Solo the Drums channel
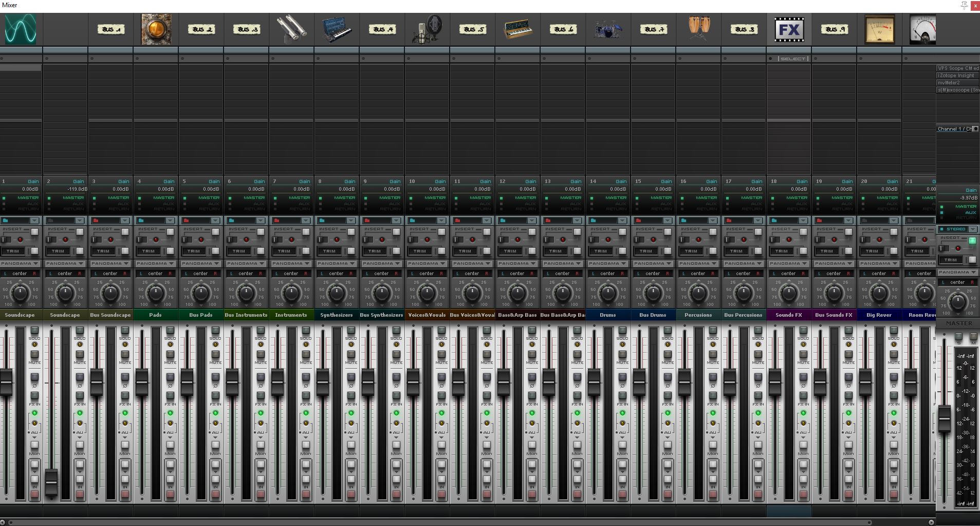Viewport: 980px width, 526px height. coord(622,330)
